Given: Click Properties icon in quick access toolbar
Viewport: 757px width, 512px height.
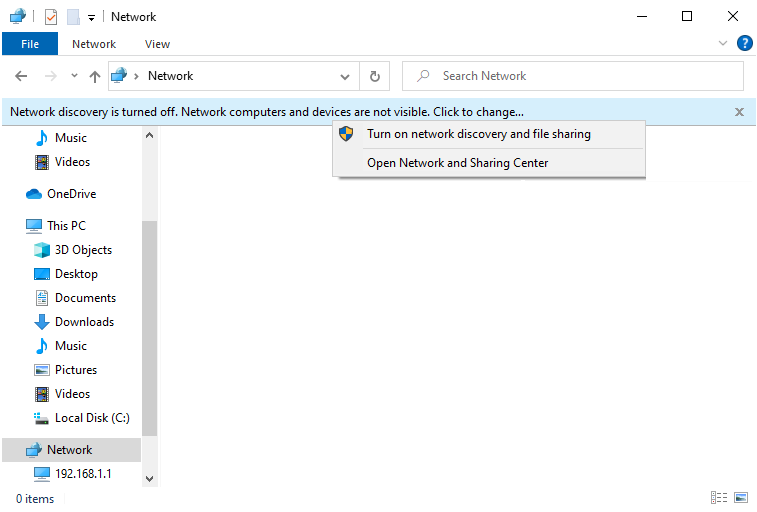Looking at the screenshot, I should (x=51, y=17).
